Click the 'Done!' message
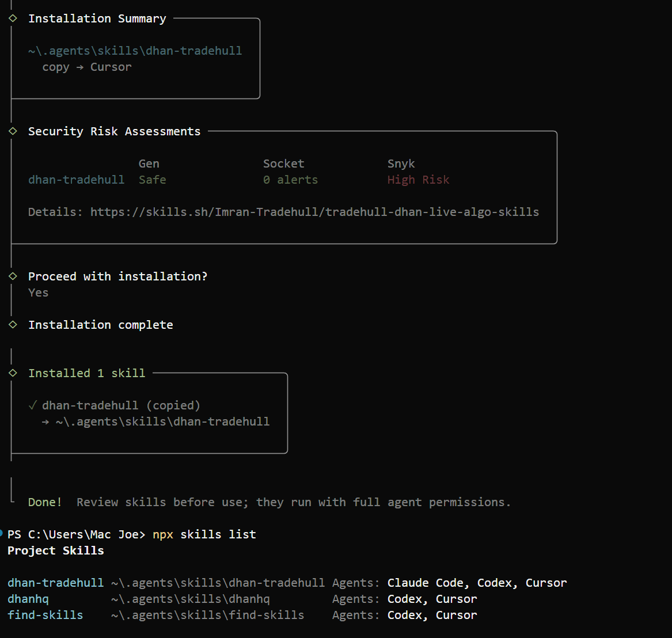The height and width of the screenshot is (638, 672). (x=45, y=502)
